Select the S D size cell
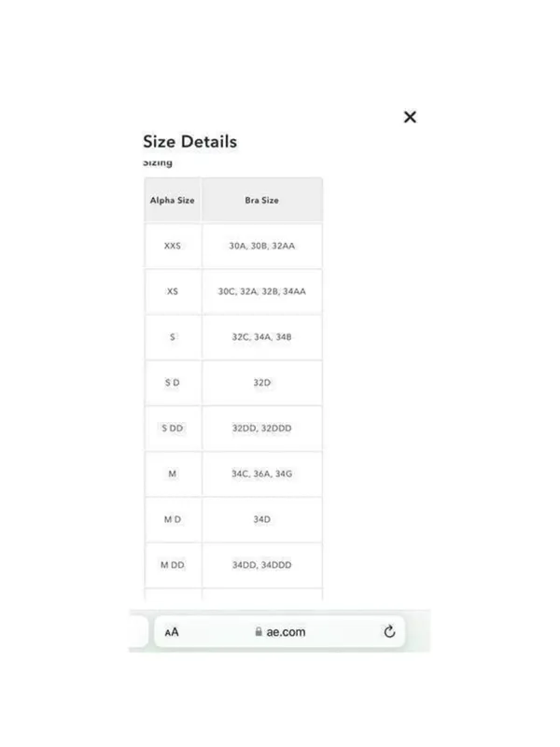The height and width of the screenshot is (747, 560). pyautogui.click(x=173, y=383)
